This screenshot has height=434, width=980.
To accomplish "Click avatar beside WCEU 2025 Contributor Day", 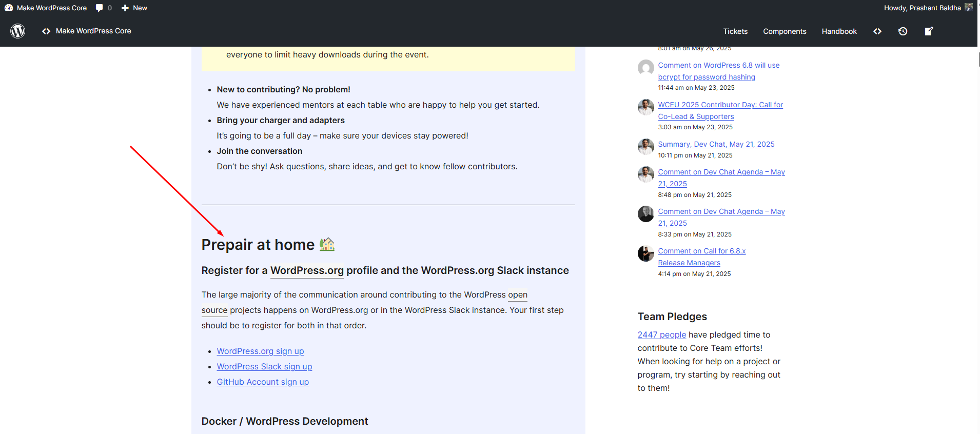I will tap(646, 107).
